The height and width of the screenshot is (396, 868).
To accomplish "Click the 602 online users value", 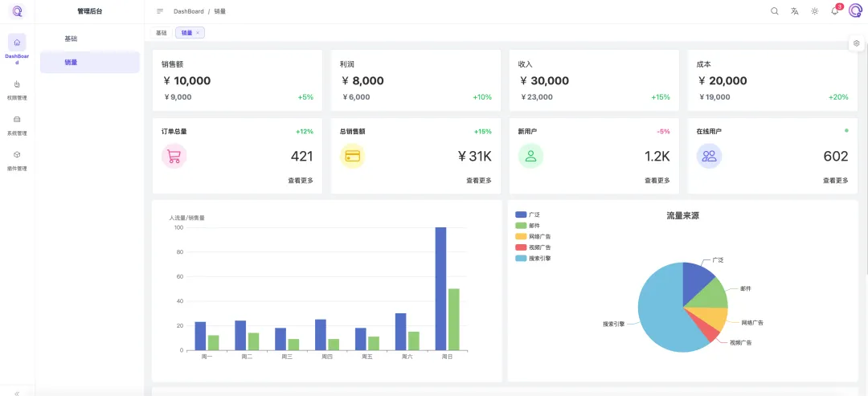I will [836, 157].
